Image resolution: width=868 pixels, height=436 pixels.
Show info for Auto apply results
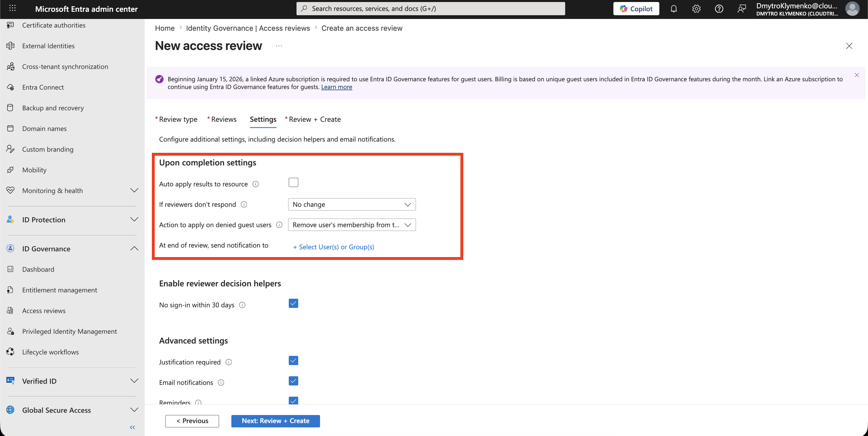tap(256, 184)
